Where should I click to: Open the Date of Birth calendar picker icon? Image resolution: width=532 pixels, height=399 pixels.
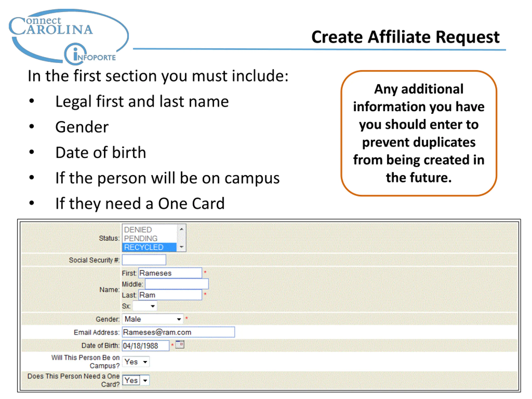[180, 345]
